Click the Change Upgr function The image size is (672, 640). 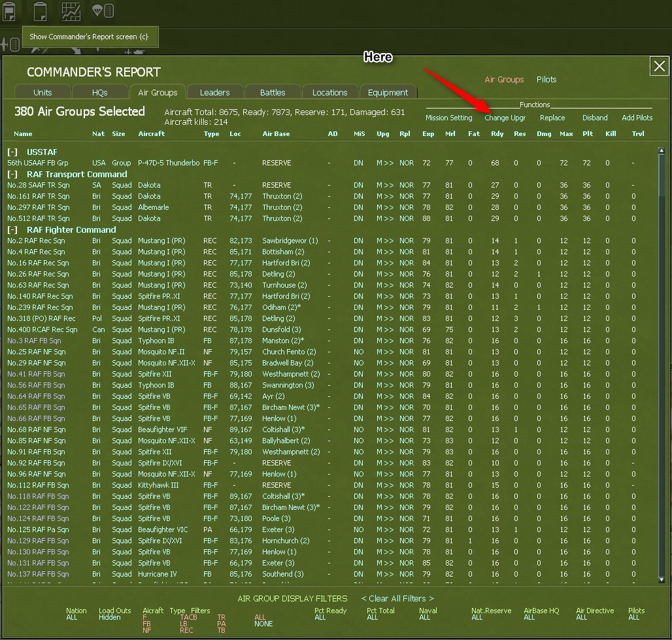coord(505,118)
